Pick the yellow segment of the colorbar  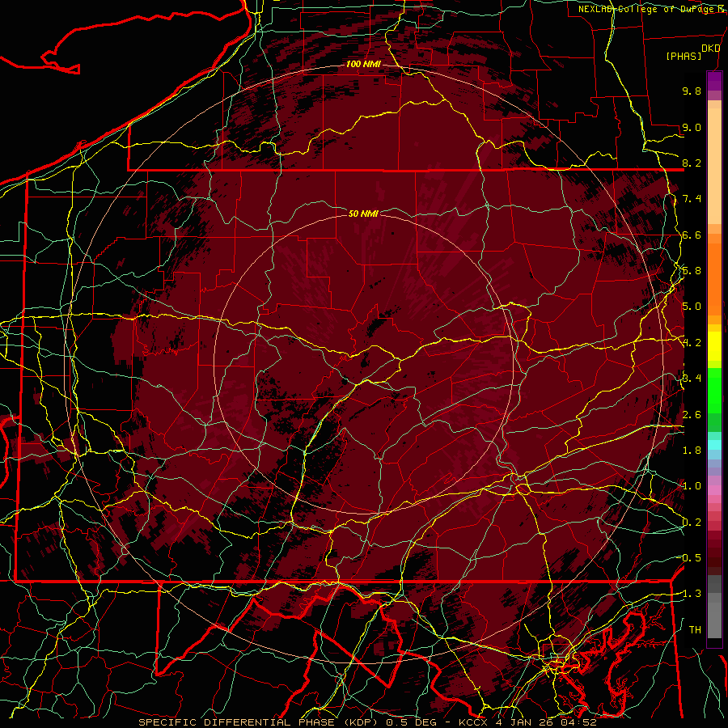(714, 346)
